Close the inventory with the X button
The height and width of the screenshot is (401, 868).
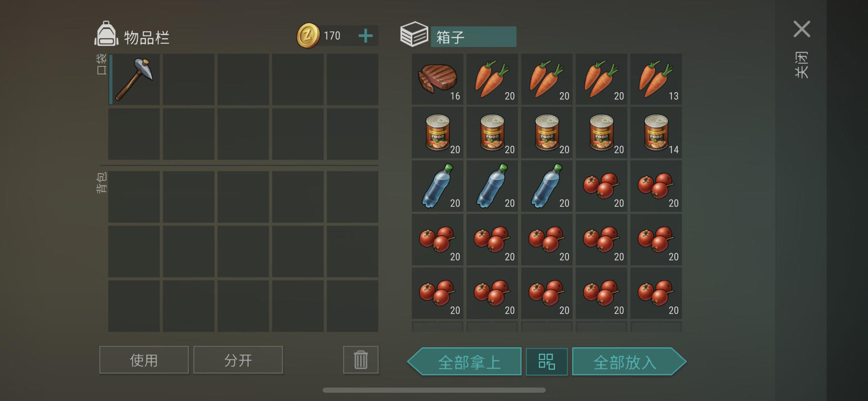click(x=802, y=29)
